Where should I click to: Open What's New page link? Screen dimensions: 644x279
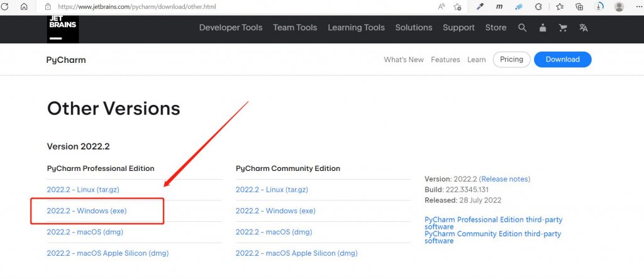[x=404, y=60]
